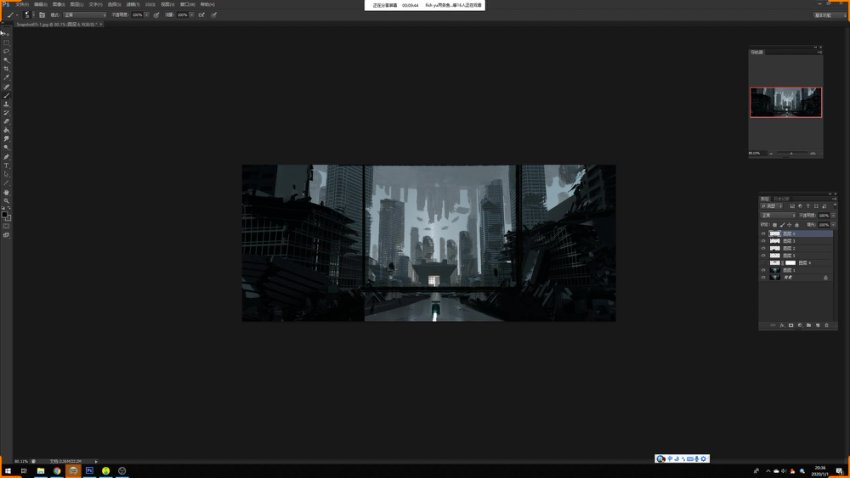This screenshot has height=478, width=850.
Task: Select the Move tool
Action: [x=6, y=33]
